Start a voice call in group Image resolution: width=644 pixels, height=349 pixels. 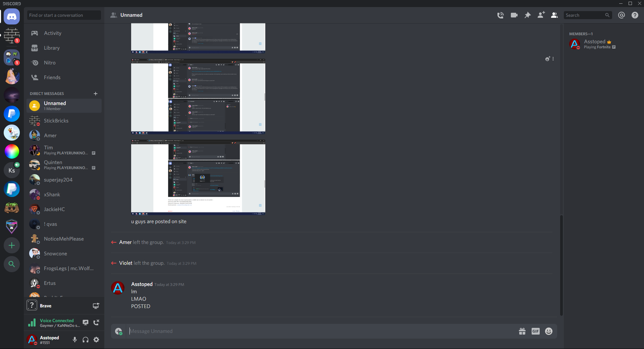tap(500, 15)
